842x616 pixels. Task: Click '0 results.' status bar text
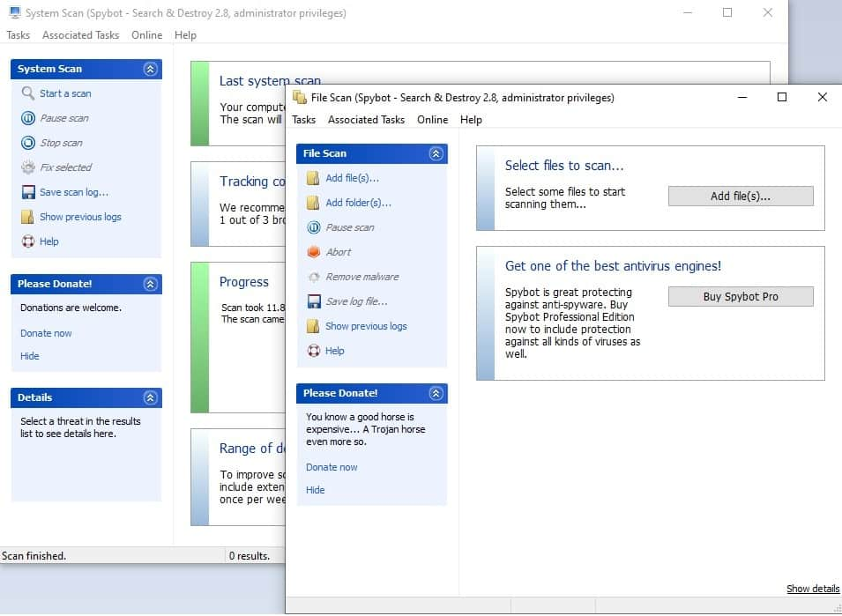(x=250, y=556)
